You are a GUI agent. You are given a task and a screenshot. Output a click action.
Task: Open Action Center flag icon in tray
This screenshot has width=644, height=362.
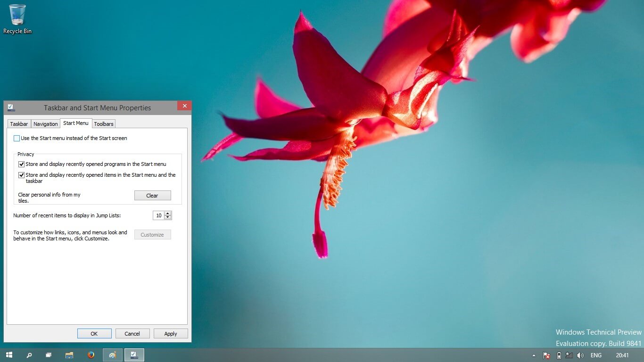click(546, 355)
